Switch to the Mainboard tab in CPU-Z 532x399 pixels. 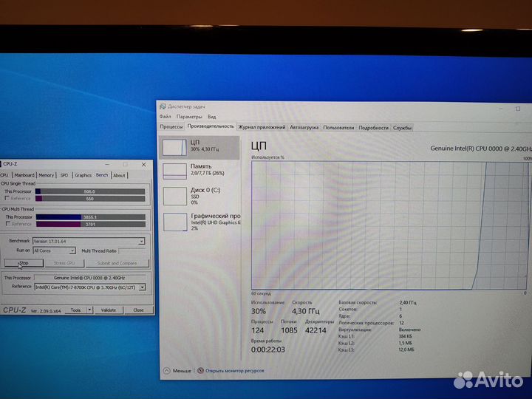click(24, 175)
